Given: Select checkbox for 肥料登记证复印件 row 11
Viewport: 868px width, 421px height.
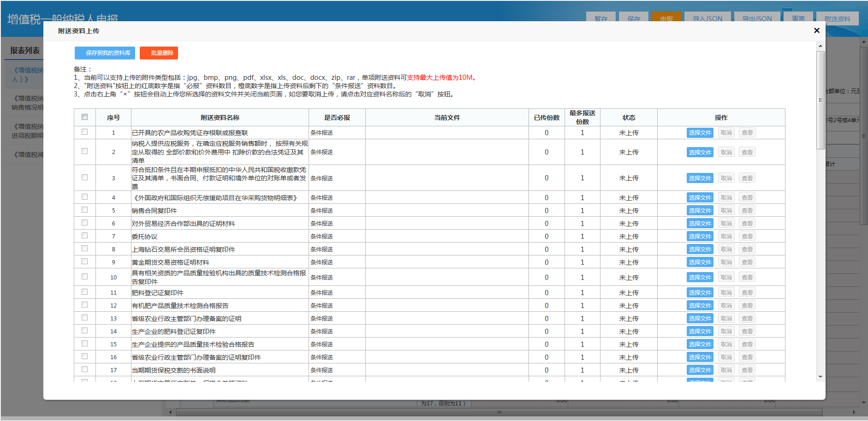Looking at the screenshot, I should (84, 292).
